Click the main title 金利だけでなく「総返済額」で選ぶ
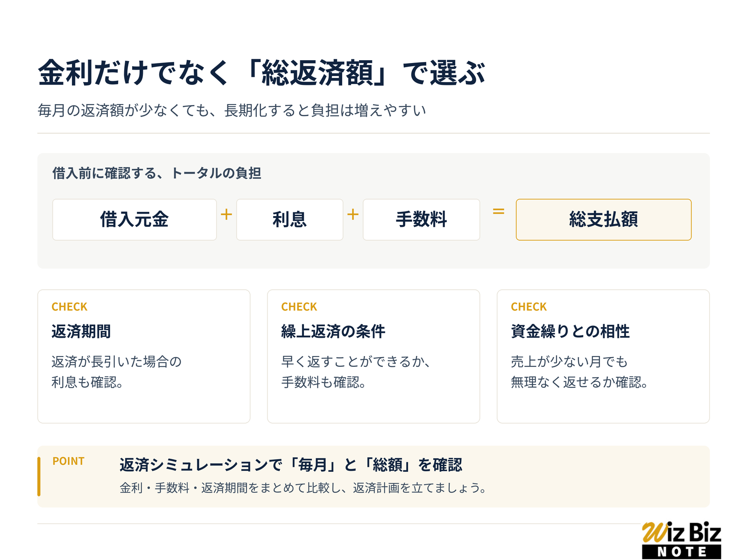Viewport: 747px width, 560px height. 262,73
